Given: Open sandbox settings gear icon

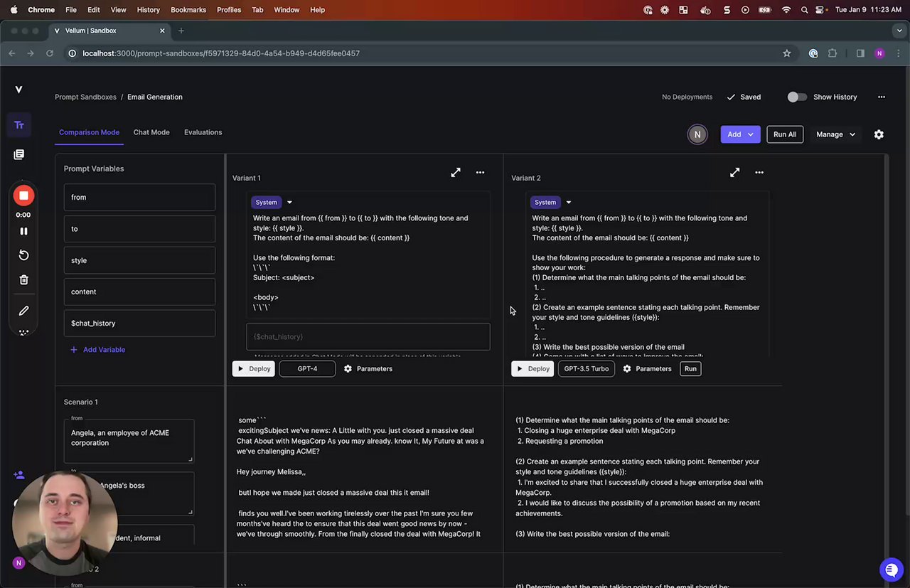Looking at the screenshot, I should pos(879,134).
